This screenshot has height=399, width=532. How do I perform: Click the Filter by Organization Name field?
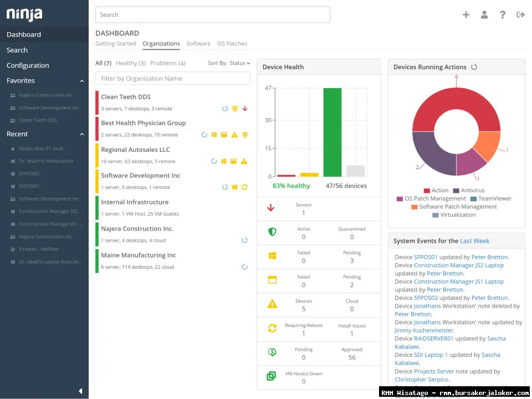pyautogui.click(x=173, y=78)
